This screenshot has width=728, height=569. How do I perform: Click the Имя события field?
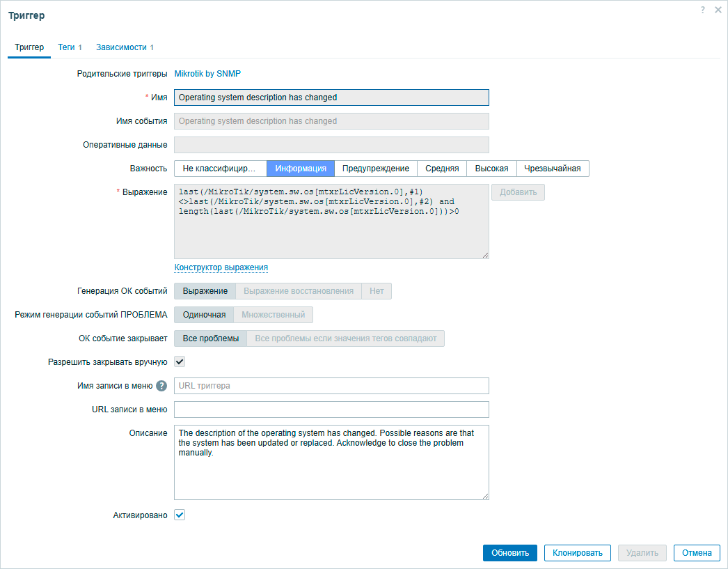pyautogui.click(x=331, y=121)
